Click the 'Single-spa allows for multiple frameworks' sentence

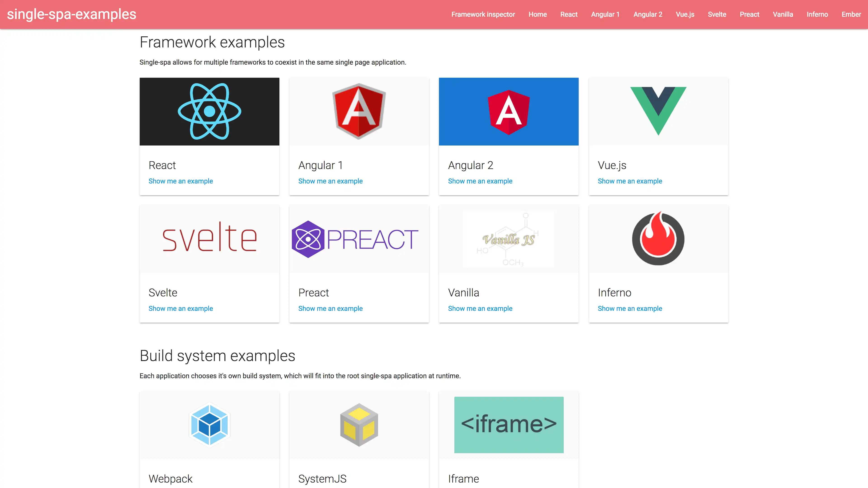point(273,62)
